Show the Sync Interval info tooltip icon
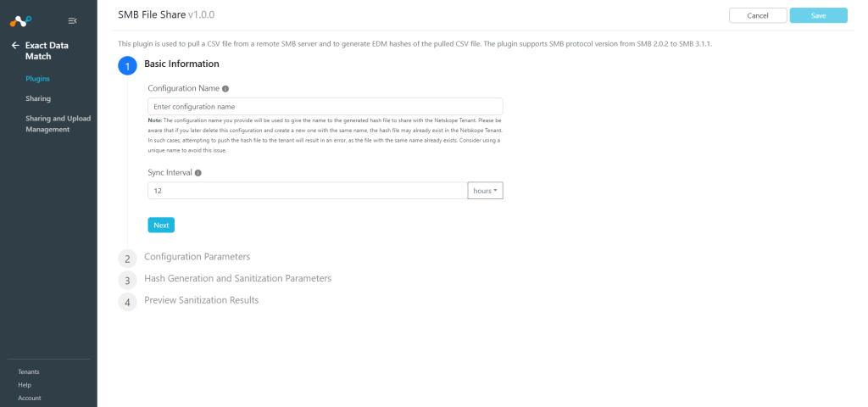This screenshot has height=407, width=868. [x=198, y=173]
